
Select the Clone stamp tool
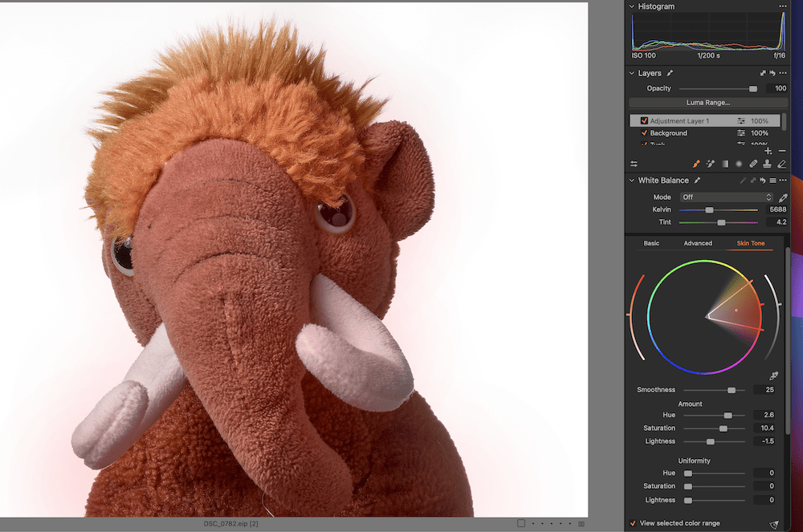pyautogui.click(x=768, y=164)
